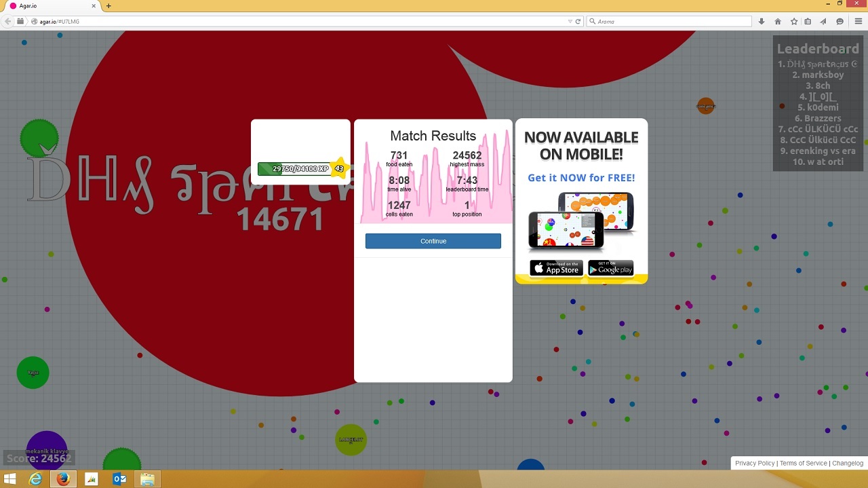Screen dimensions: 868x488
Task: Click the '1247' cells eaten value
Action: [x=399, y=206]
